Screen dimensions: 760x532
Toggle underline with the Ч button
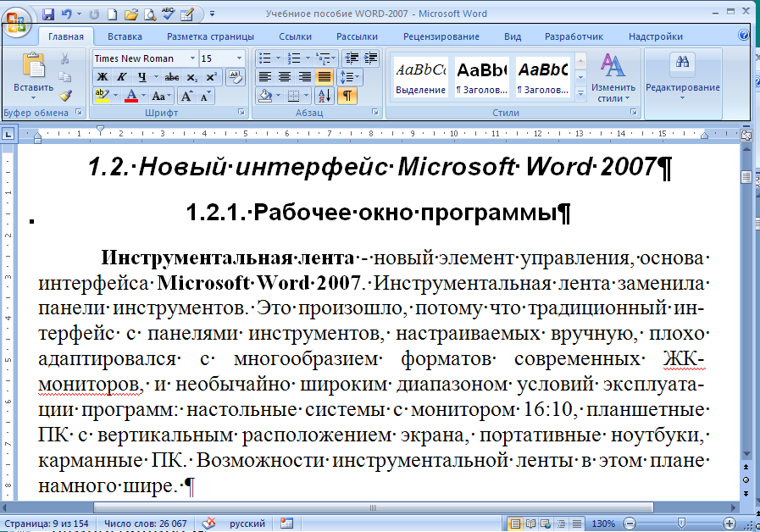point(141,77)
